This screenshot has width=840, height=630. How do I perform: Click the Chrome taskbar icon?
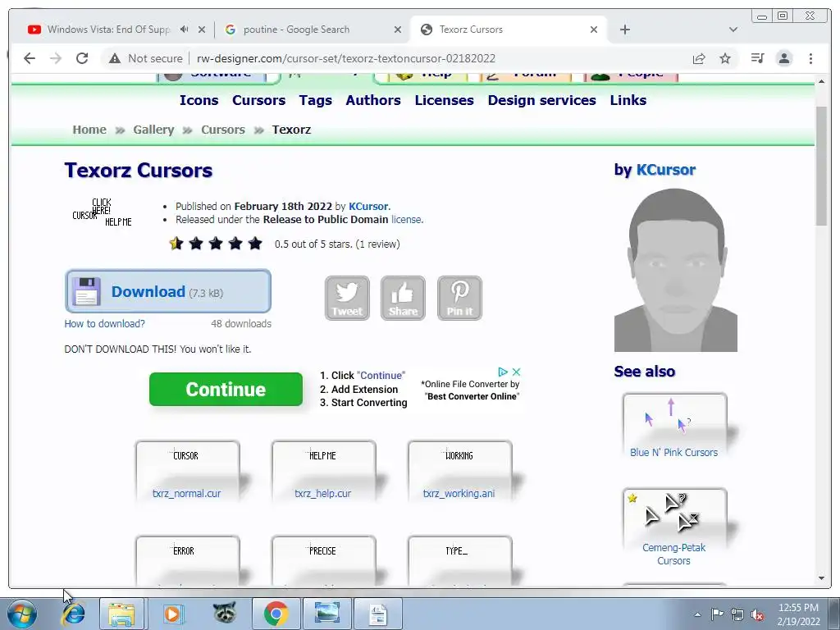click(x=276, y=614)
